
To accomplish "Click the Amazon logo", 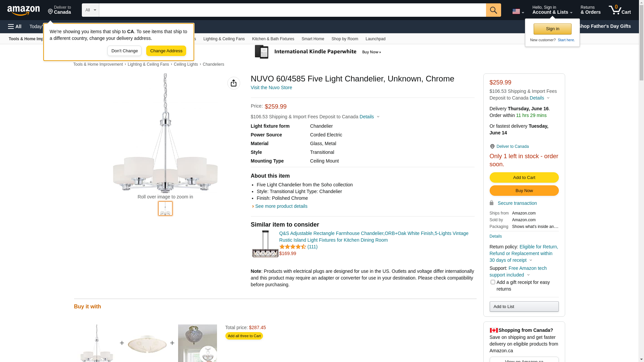I will (23, 10).
